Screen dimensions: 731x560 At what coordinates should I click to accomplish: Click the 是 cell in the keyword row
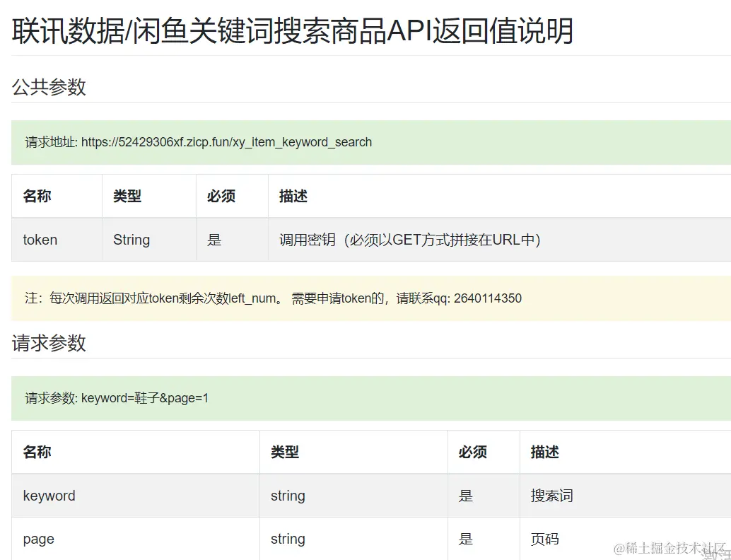pyautogui.click(x=484, y=496)
